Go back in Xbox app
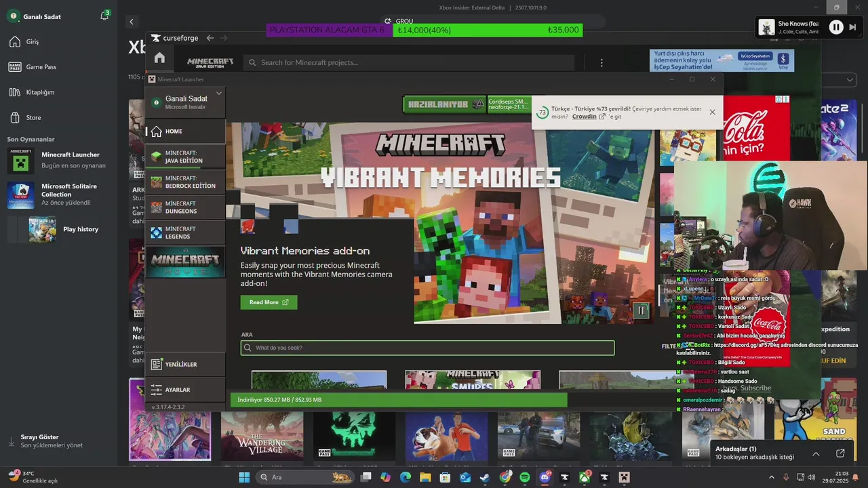 [x=132, y=22]
